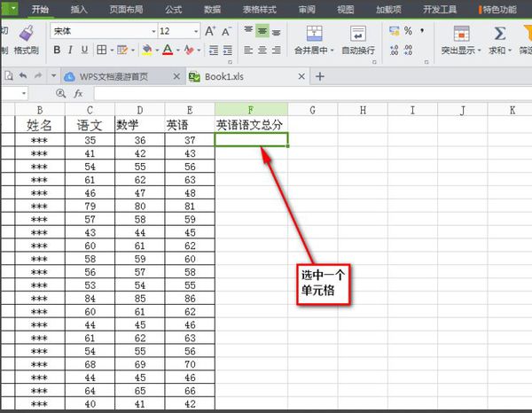Image resolution: width=532 pixels, height=413 pixels.
Task: Click the increase font size icon
Action: 210,31
